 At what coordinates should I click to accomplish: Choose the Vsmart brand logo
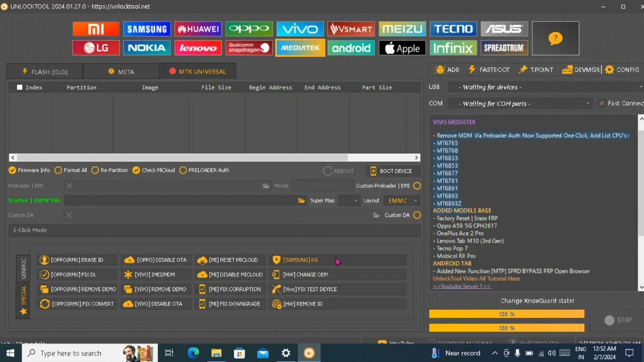(x=351, y=29)
